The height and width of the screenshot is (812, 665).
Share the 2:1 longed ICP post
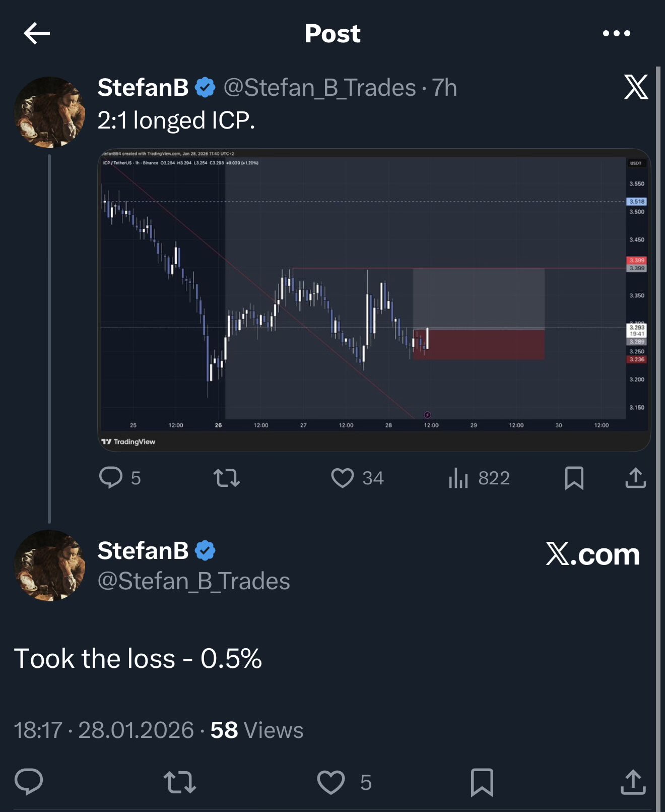click(x=635, y=477)
